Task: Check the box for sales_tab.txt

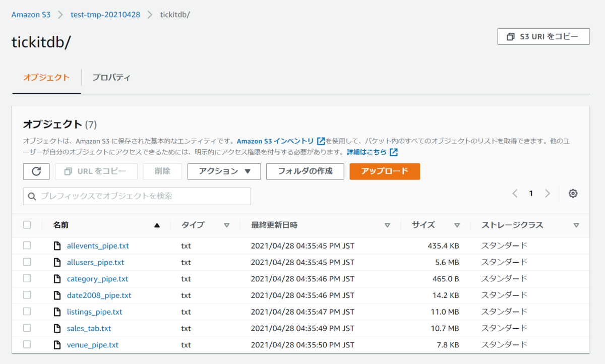Action: pyautogui.click(x=27, y=328)
